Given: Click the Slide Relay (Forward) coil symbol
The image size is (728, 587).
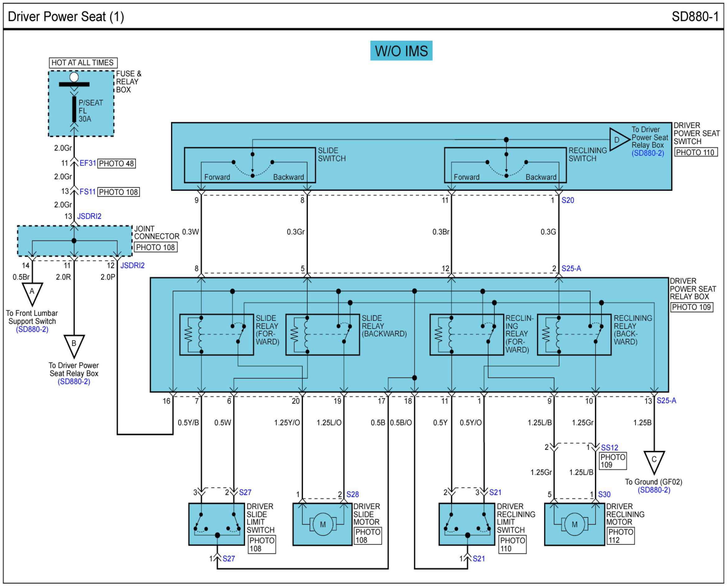Looking at the screenshot, I should (200, 335).
